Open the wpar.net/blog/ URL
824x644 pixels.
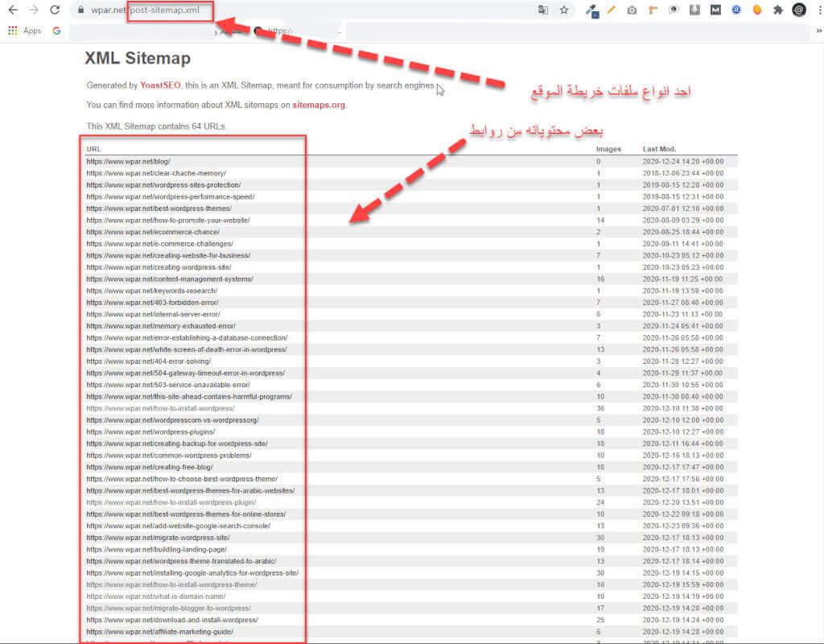(128, 161)
